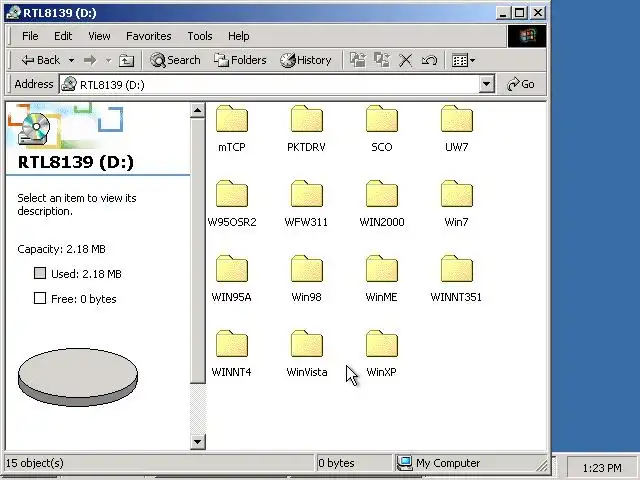This screenshot has width=640, height=480.
Task: Select the WINNT4 folder icon
Action: coord(232,344)
